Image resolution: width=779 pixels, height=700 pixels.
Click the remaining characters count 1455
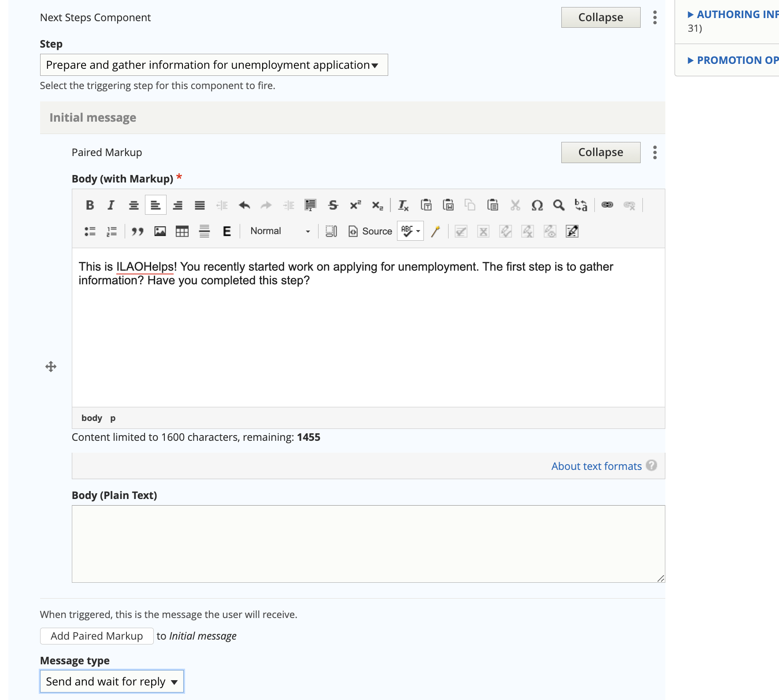[x=308, y=437]
